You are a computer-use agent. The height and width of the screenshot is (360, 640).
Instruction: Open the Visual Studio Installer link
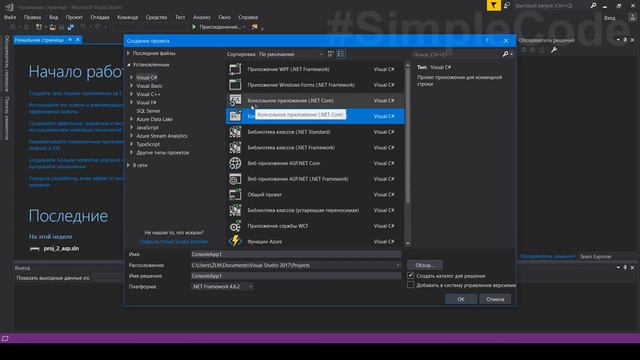[x=174, y=242]
